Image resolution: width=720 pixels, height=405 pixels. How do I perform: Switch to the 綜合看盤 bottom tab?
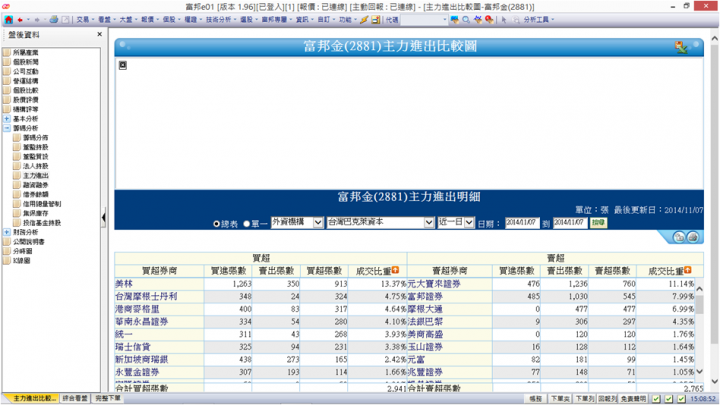(x=75, y=399)
